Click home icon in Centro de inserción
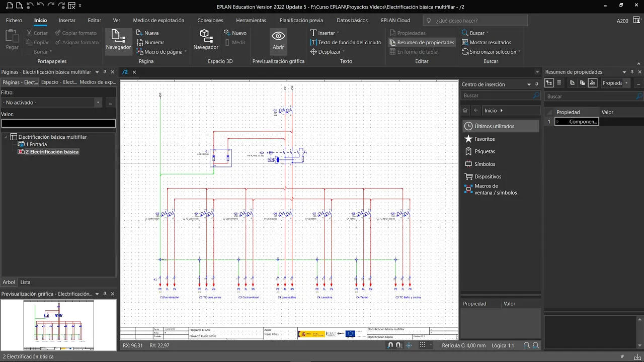The width and height of the screenshot is (644, 362). click(x=465, y=111)
